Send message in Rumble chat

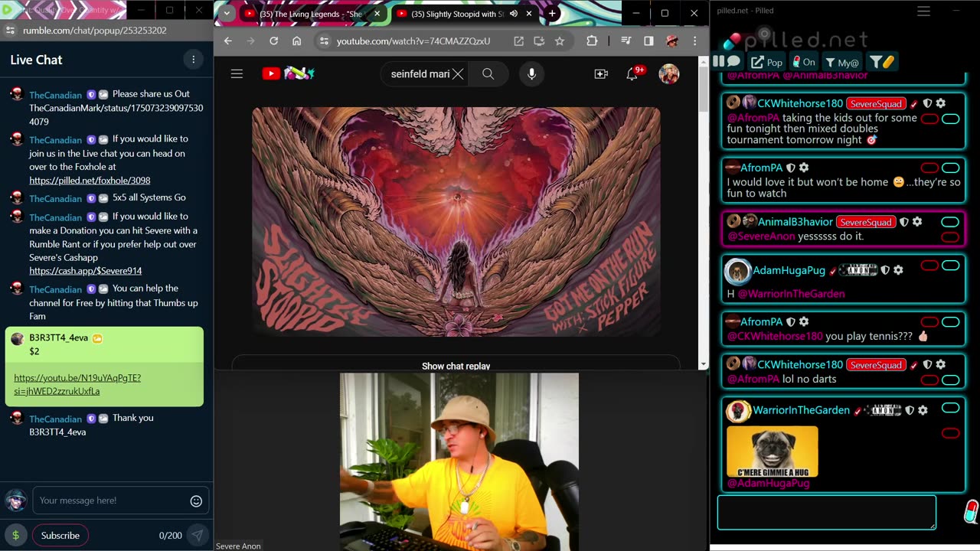coord(198,536)
